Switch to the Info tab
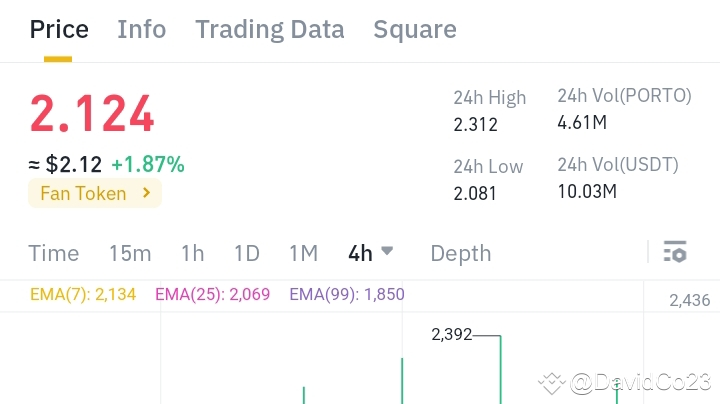Viewport: 720px width, 404px height. 141,30
